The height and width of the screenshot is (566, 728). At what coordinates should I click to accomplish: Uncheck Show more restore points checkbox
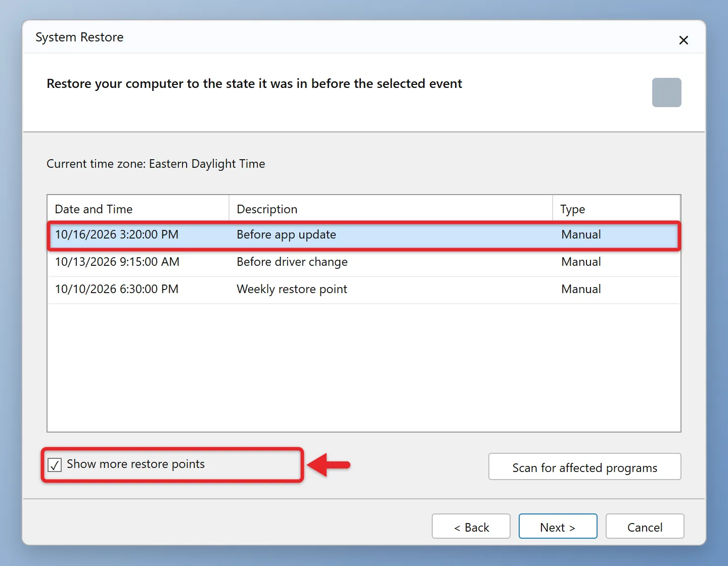point(55,464)
